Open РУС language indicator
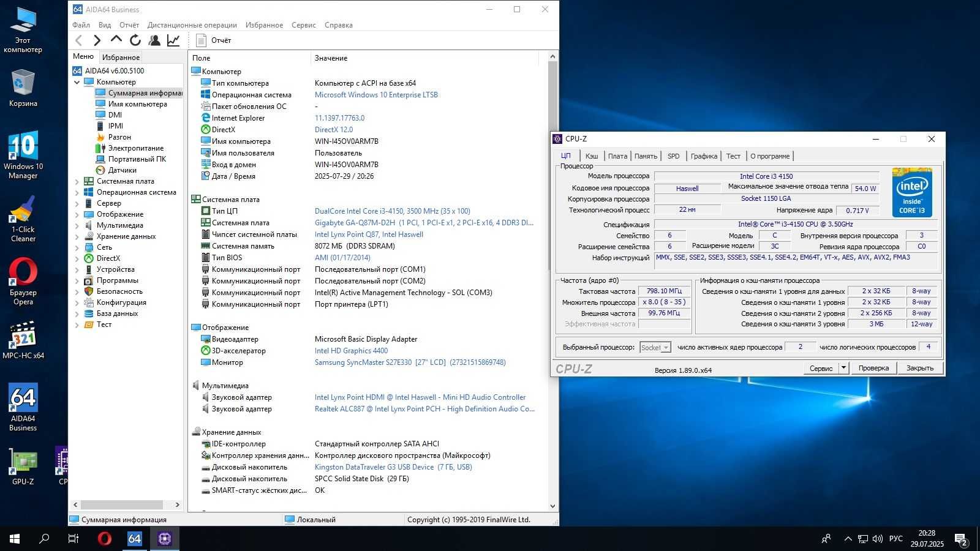Screen dimensions: 980x551 click(895, 539)
